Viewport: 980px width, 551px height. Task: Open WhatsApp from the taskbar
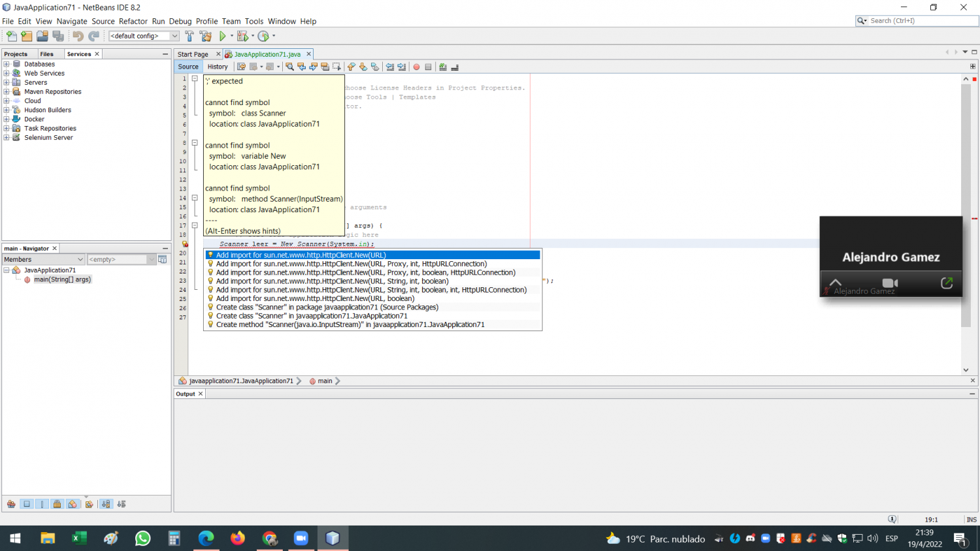pyautogui.click(x=142, y=539)
